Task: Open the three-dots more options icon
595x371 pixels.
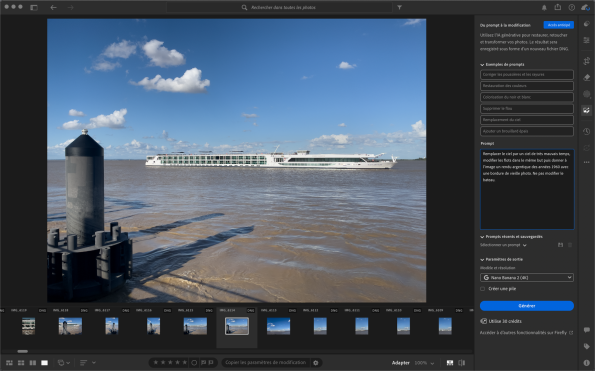Action: click(586, 162)
